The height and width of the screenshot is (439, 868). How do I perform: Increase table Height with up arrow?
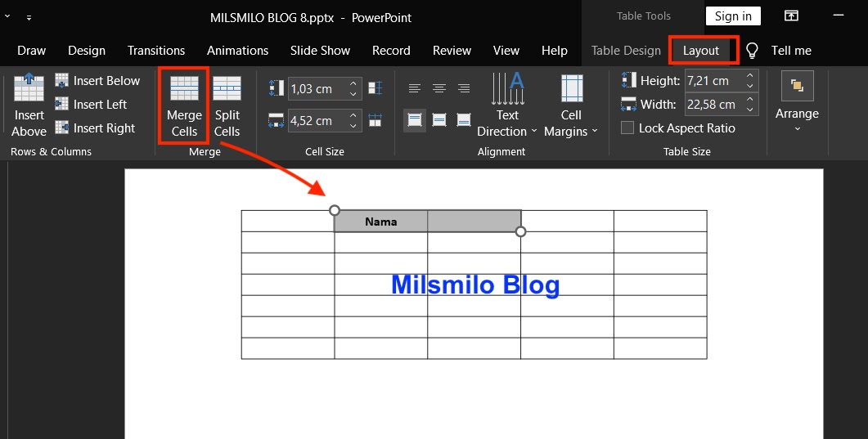[x=750, y=76]
